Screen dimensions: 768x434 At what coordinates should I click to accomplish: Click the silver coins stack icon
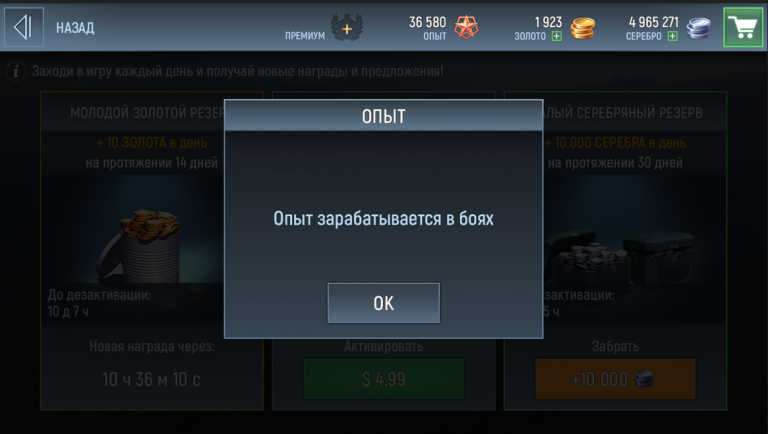698,28
